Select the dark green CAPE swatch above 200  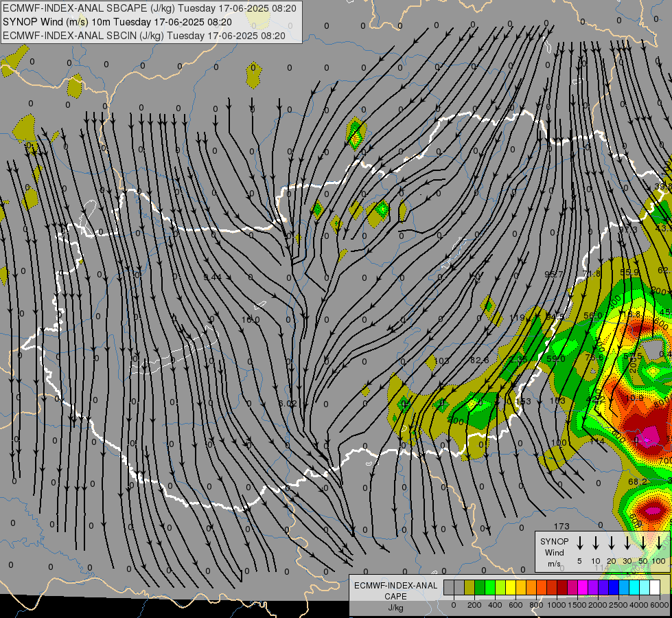(480, 587)
